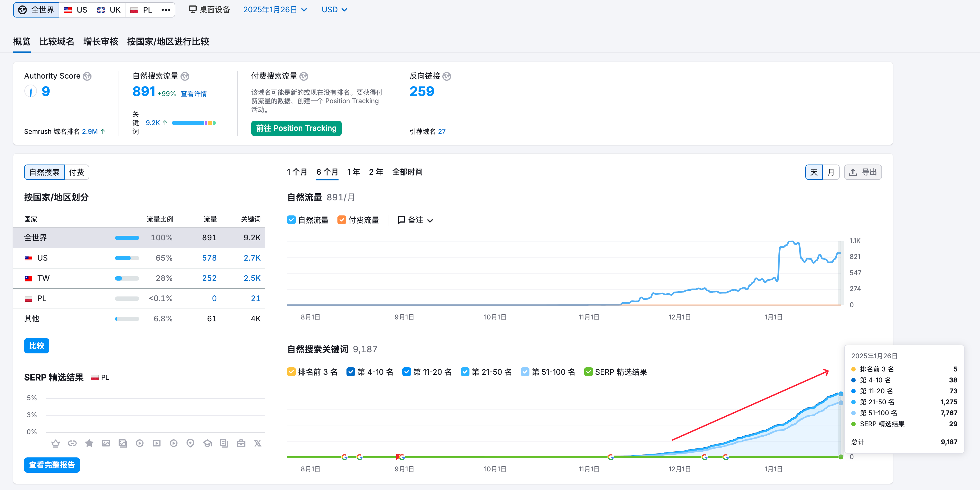Expand the 备注 notes dropdown arrow
The height and width of the screenshot is (490, 980).
point(430,220)
